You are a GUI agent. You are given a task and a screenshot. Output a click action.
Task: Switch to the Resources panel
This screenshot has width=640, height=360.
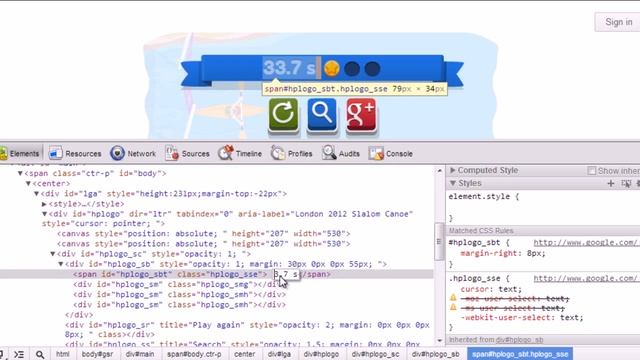click(75, 153)
